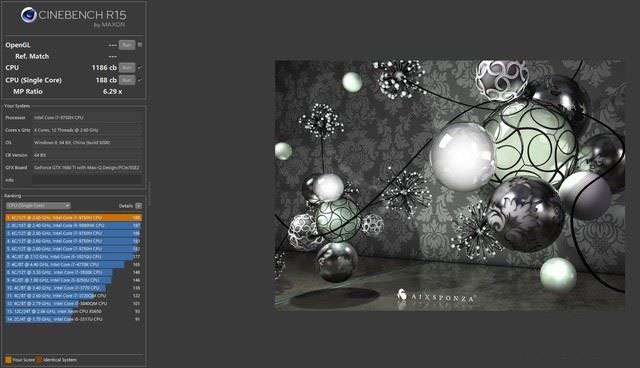Click into the Info text field
640x368 pixels.
(x=87, y=180)
